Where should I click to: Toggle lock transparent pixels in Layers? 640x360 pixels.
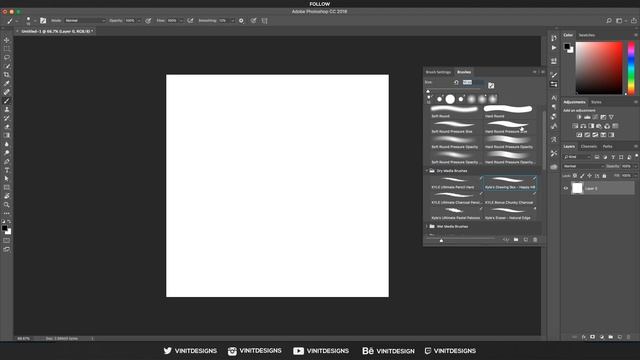(575, 176)
